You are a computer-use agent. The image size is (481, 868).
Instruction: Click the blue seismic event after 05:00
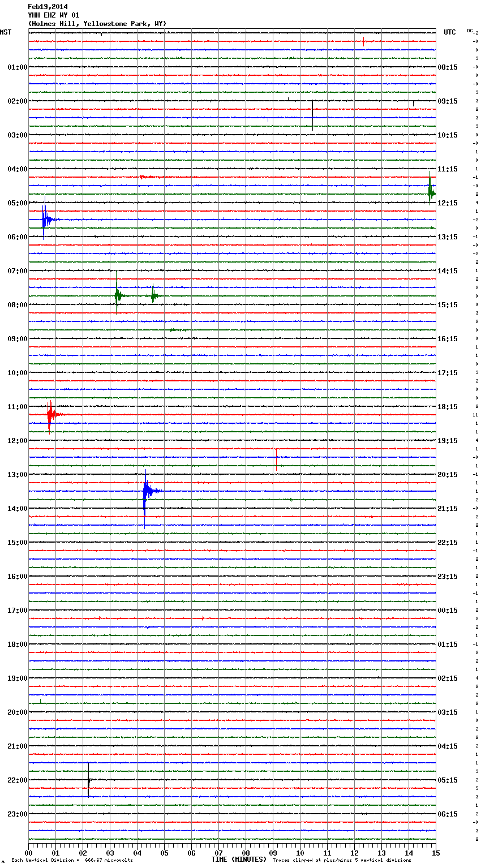(x=45, y=219)
